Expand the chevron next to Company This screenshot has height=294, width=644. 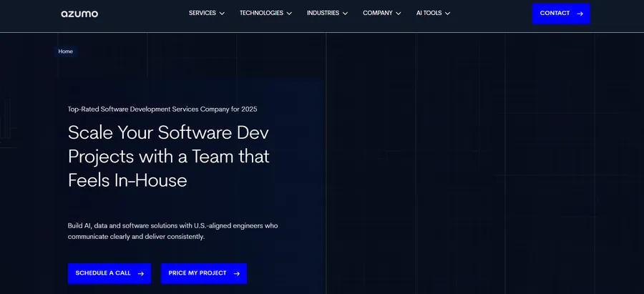pos(399,14)
